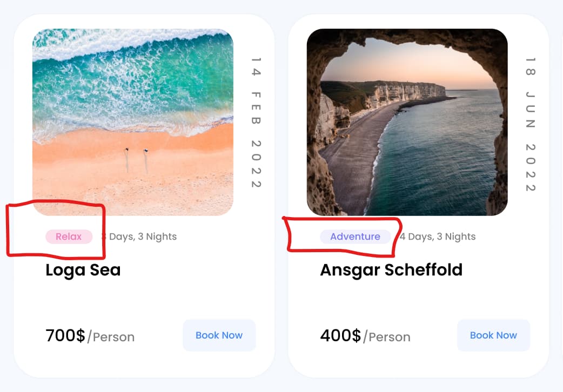Select the pink Relax tag
Viewport: 563px width, 392px height.
[69, 236]
